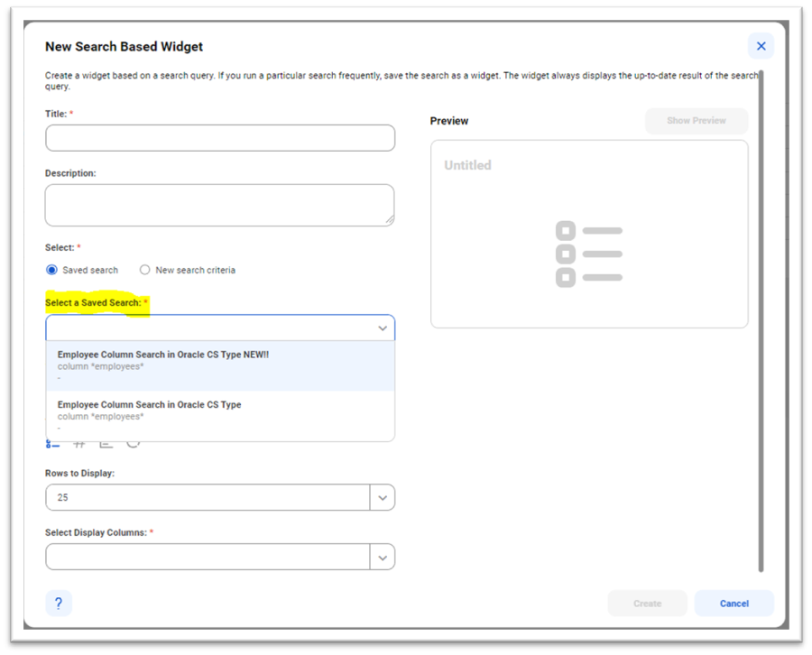
Task: Select the Saved search radio button
Action: [51, 270]
